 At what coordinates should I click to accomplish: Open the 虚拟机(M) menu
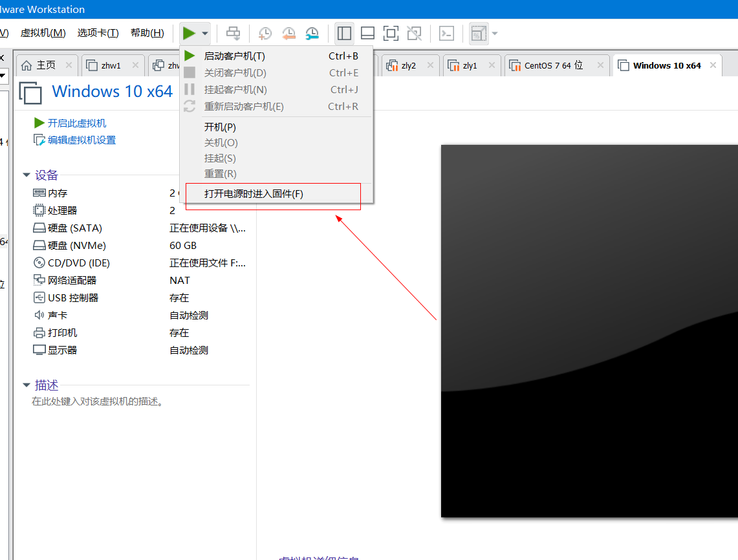pyautogui.click(x=43, y=33)
